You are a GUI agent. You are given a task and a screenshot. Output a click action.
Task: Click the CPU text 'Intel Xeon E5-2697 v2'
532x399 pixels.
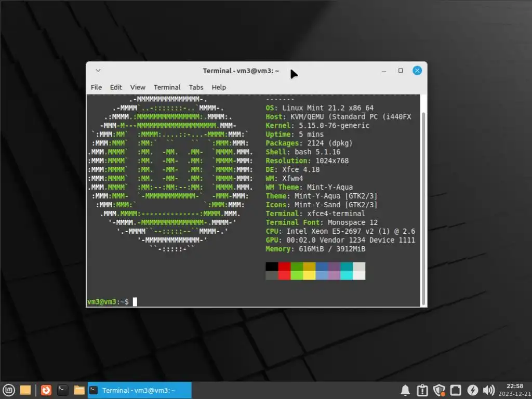pyautogui.click(x=330, y=231)
